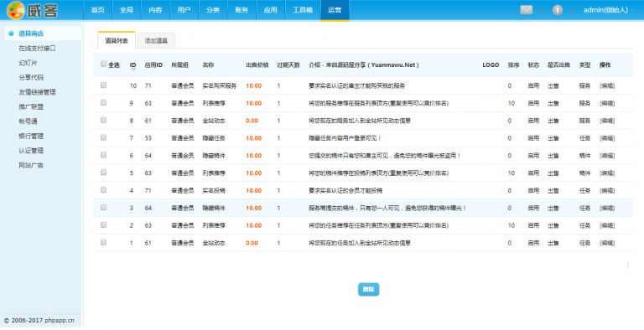
Task: Check the box for row ID 6
Action: [x=103, y=155]
